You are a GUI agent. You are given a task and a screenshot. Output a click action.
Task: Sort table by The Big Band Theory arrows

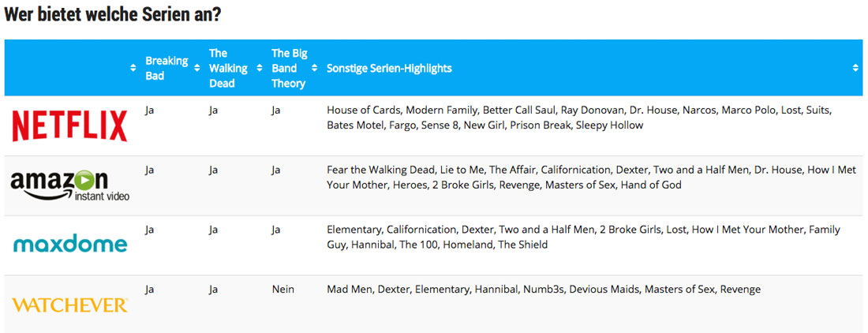coord(314,69)
